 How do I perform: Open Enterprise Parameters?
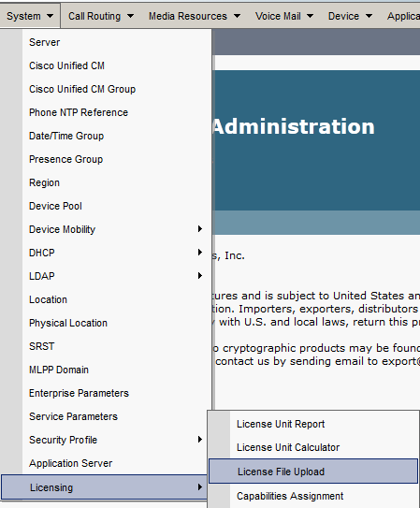pos(79,393)
